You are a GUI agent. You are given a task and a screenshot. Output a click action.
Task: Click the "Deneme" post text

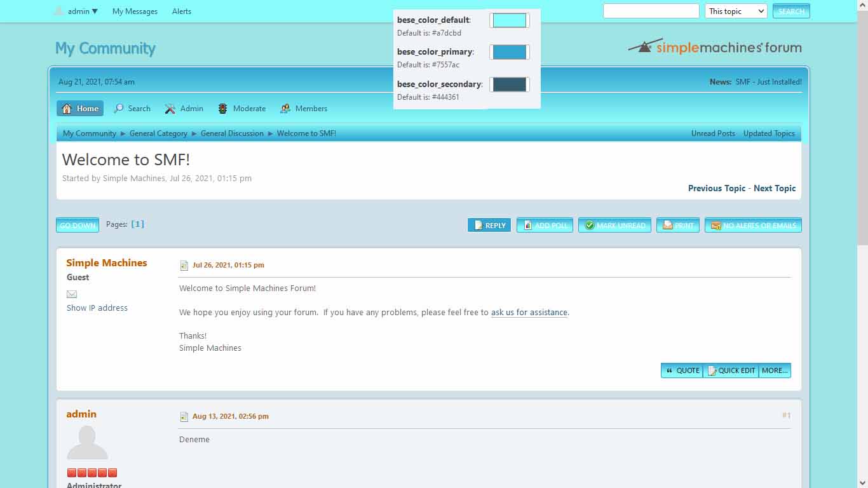tap(194, 440)
